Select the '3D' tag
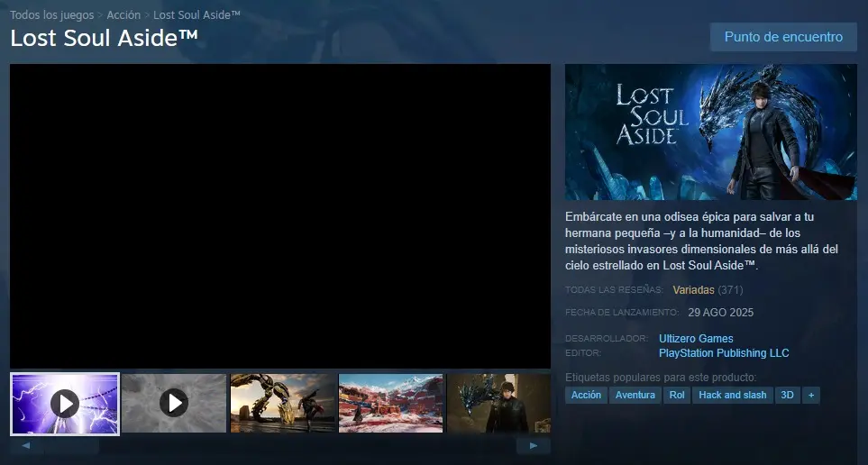 tap(787, 395)
